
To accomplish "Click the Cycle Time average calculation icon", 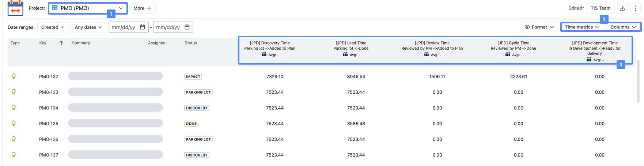I will [508, 54].
